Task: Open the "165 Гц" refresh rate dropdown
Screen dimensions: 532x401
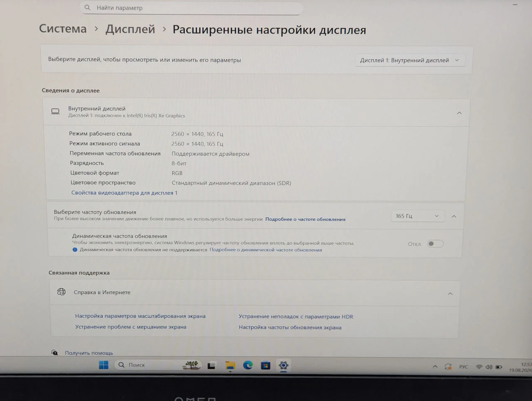Action: (417, 216)
